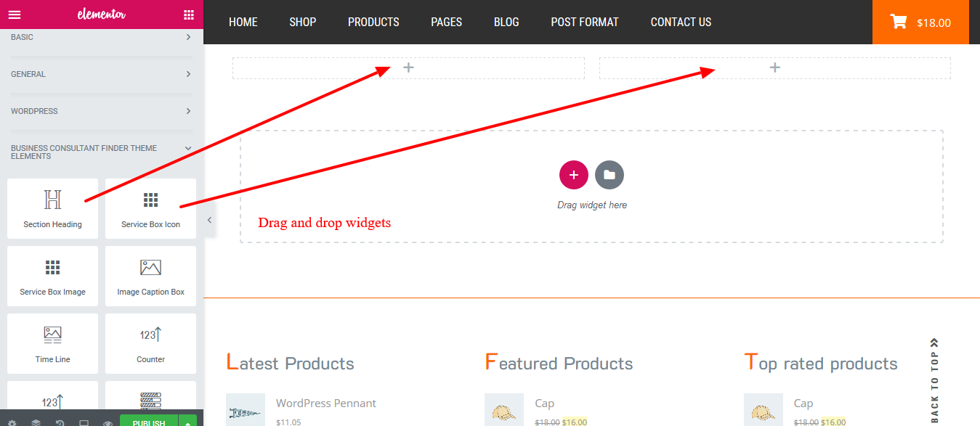
Task: Click the Publish button
Action: pos(149,422)
